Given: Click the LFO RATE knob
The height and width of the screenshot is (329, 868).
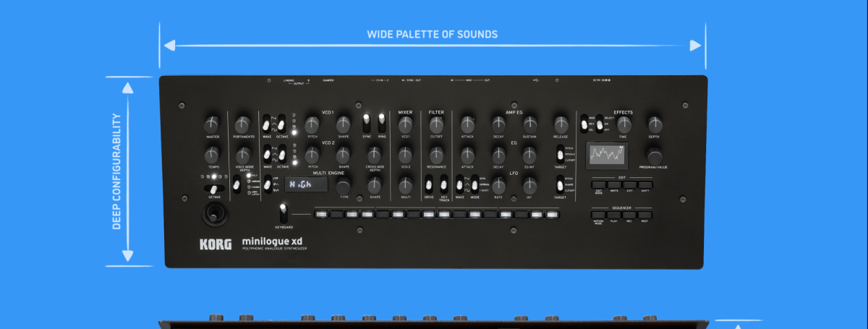Looking at the screenshot, I should (498, 186).
